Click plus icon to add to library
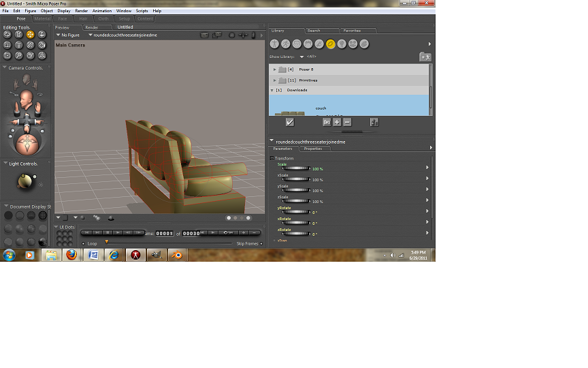Screen dimensions: 588x368 tap(336, 122)
